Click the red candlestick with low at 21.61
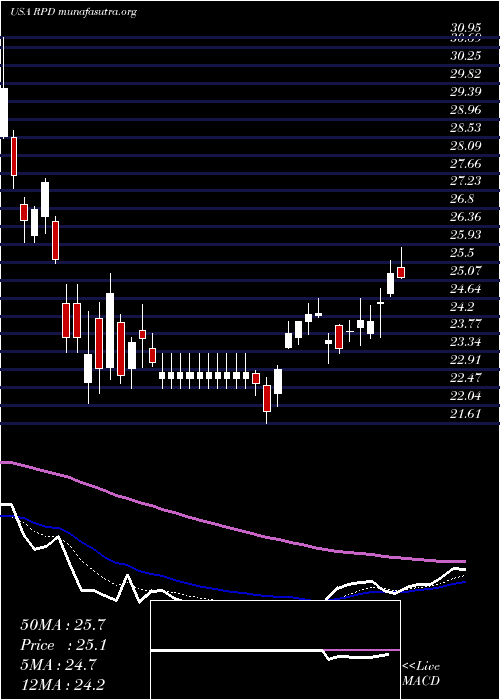The image size is (500, 700). [x=267, y=398]
